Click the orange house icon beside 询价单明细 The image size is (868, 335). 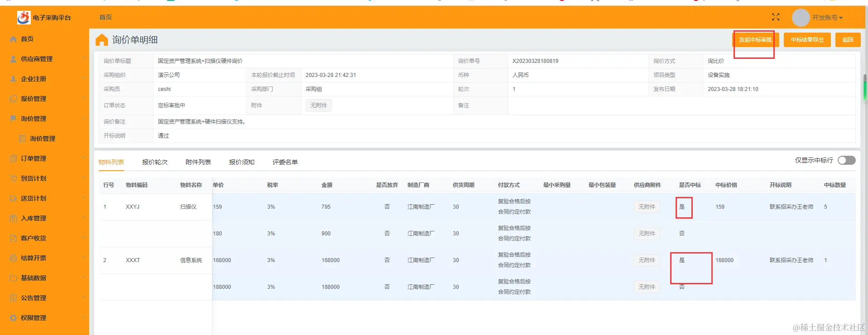click(102, 40)
